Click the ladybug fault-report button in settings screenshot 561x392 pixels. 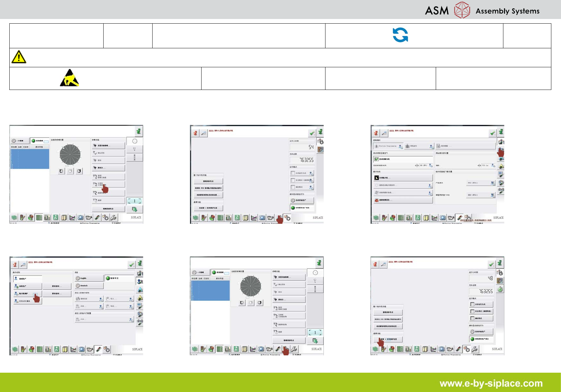(403, 200)
